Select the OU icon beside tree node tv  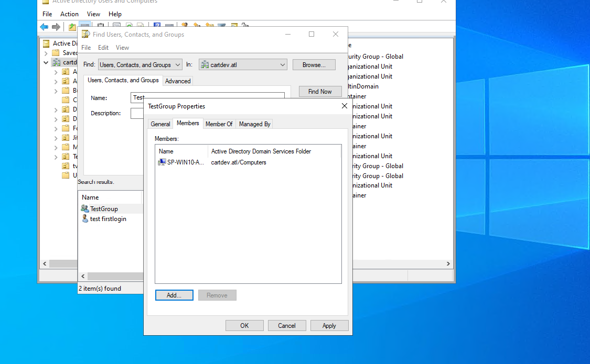click(66, 166)
